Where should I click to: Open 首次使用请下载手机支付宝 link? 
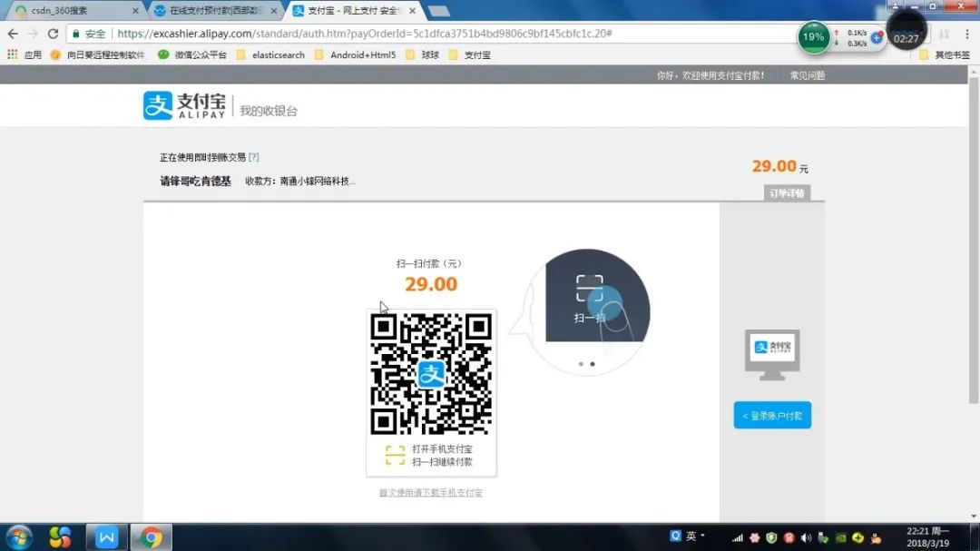[x=431, y=493]
